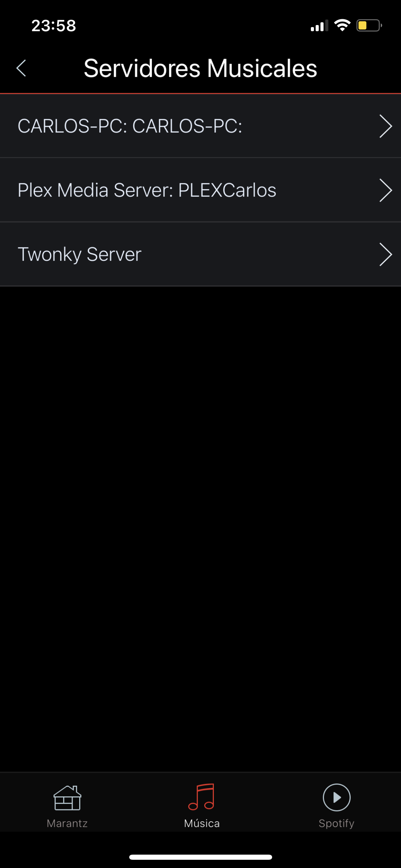
Task: Select the Música note icon
Action: pos(202,797)
